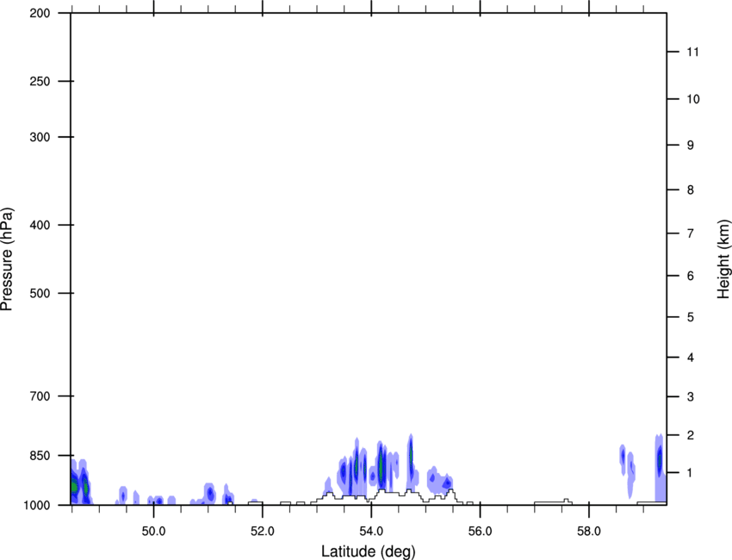The image size is (732, 560).
Task: Pick the 5 km height label
Action: 690,317
